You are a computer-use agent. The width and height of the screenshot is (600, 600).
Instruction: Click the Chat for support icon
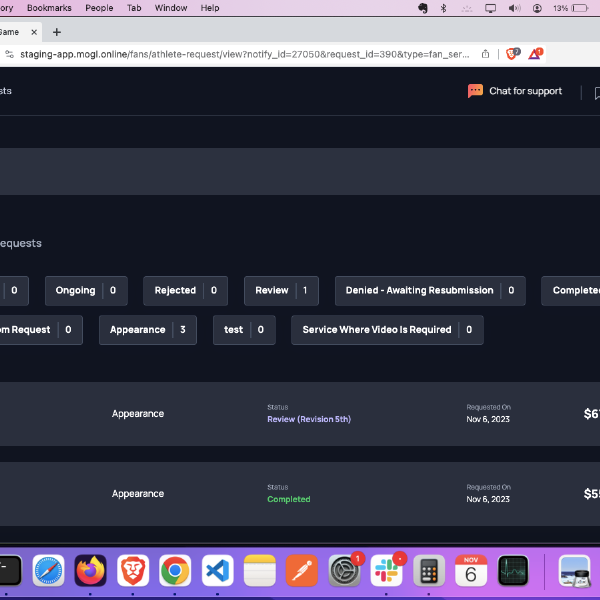[475, 91]
